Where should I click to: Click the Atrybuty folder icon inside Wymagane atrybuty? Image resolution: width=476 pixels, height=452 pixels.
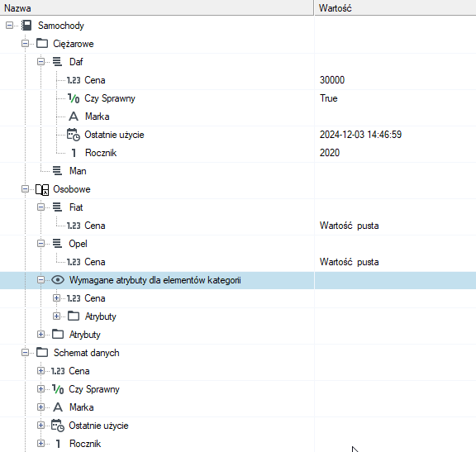click(x=74, y=316)
